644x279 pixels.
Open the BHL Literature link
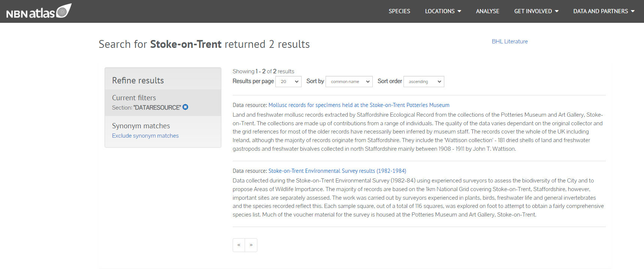510,42
